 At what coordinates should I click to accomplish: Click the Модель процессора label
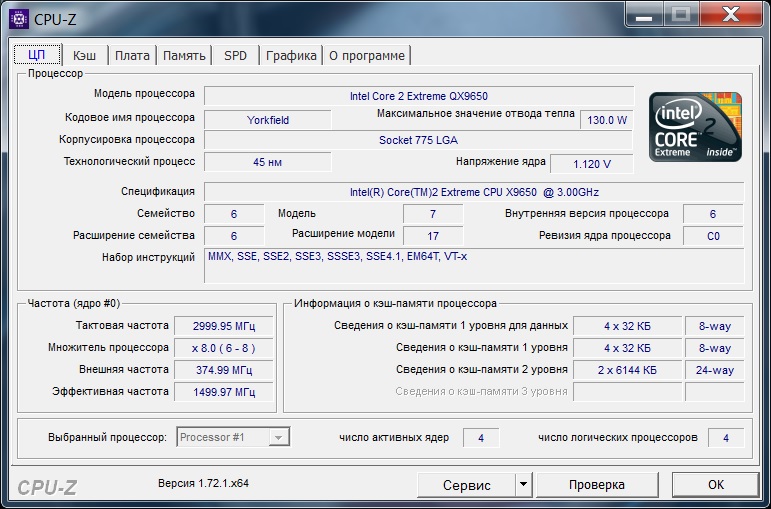tap(144, 93)
